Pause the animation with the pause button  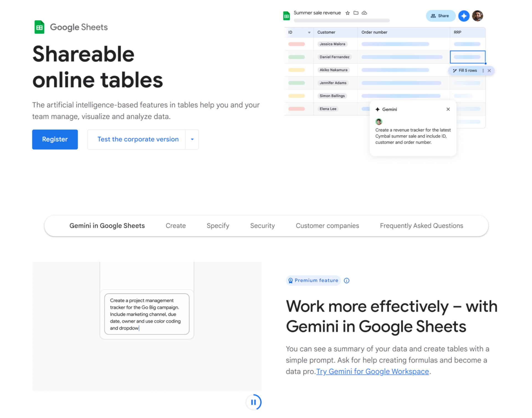click(x=254, y=402)
